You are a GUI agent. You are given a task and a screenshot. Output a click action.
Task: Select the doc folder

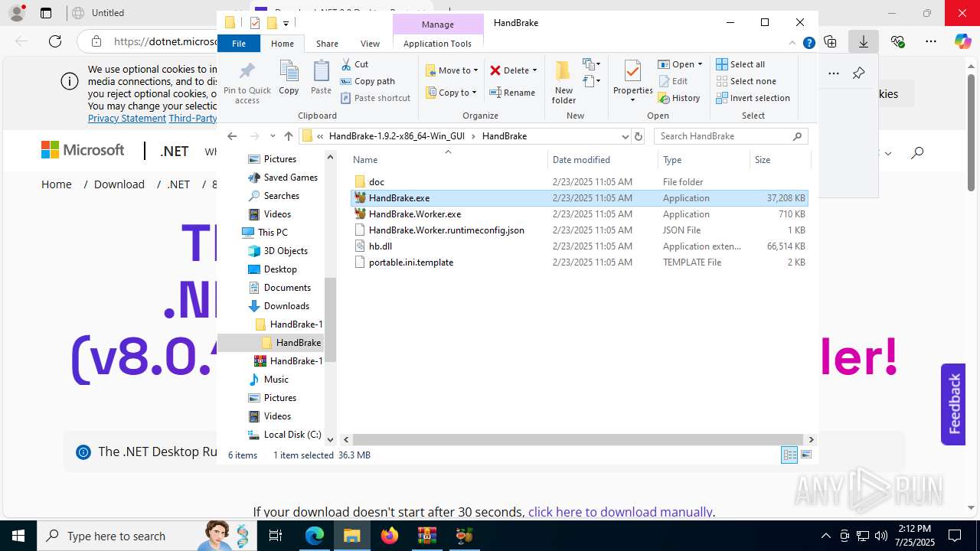click(579, 182)
